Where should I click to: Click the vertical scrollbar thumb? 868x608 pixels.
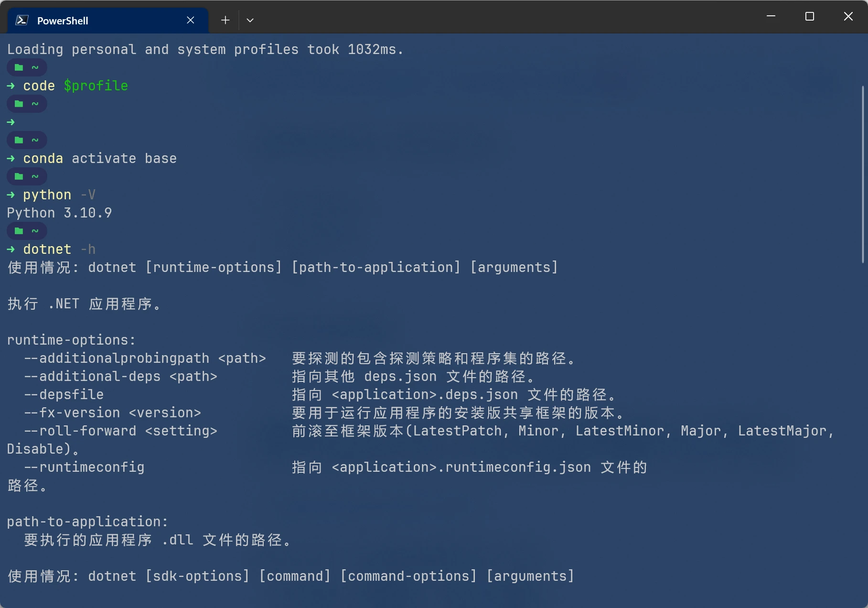[863, 174]
